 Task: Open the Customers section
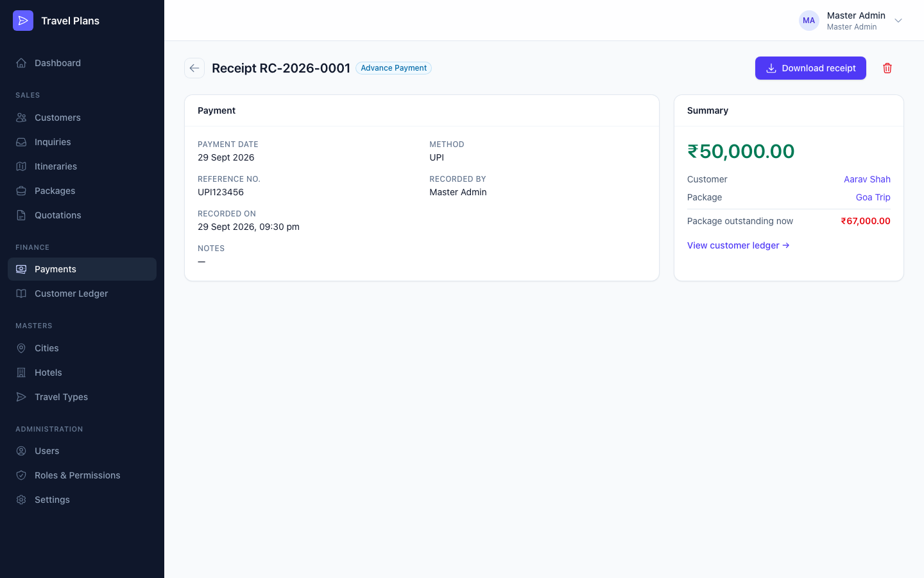pos(82,118)
